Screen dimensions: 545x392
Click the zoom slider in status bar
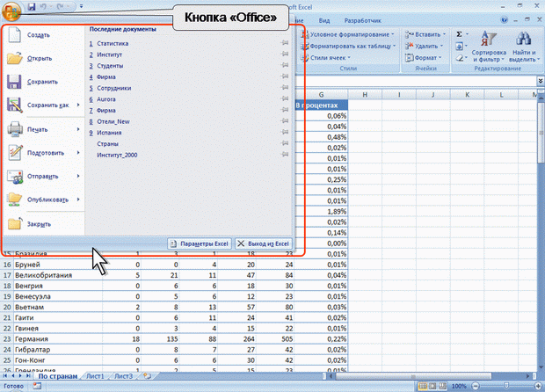tap(507, 385)
